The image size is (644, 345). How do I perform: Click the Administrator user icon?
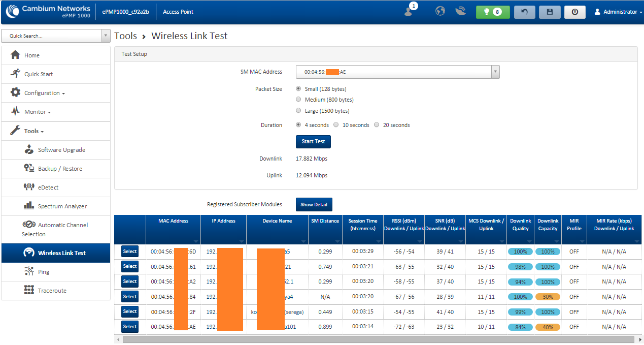[x=597, y=12]
